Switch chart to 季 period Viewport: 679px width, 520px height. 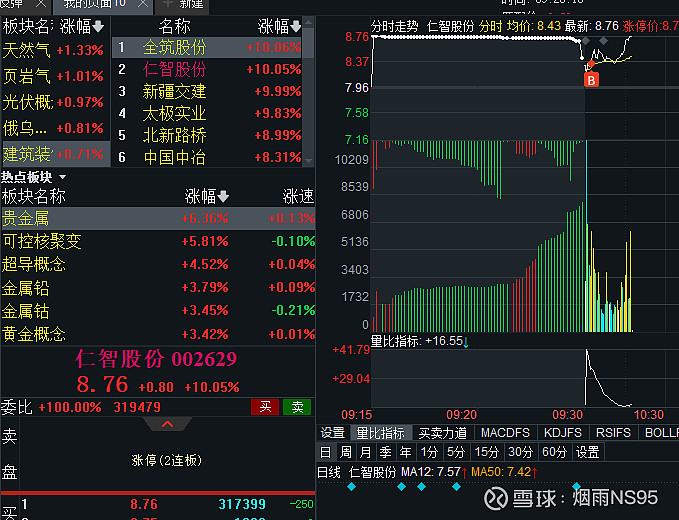pyautogui.click(x=385, y=452)
